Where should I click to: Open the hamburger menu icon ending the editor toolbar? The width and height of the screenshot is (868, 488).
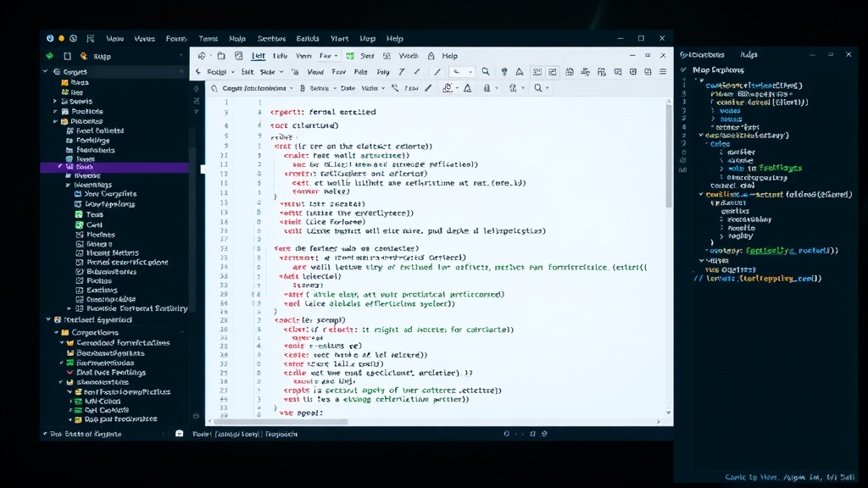coord(663,72)
